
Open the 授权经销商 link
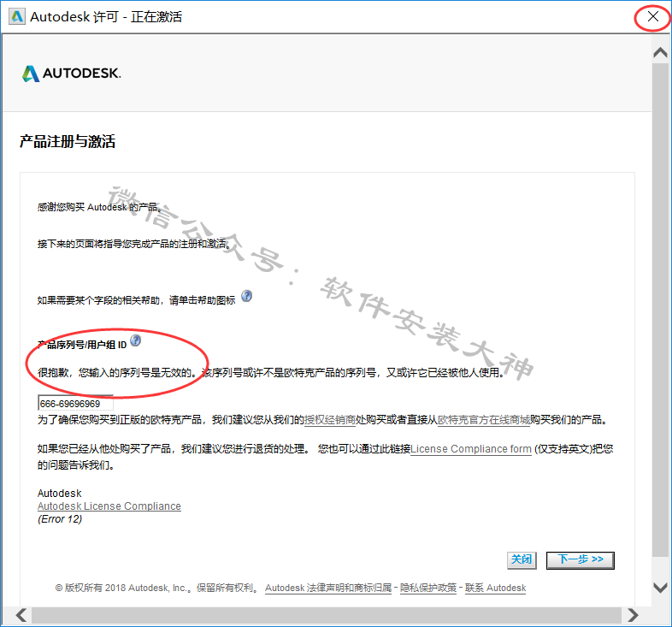tap(329, 420)
